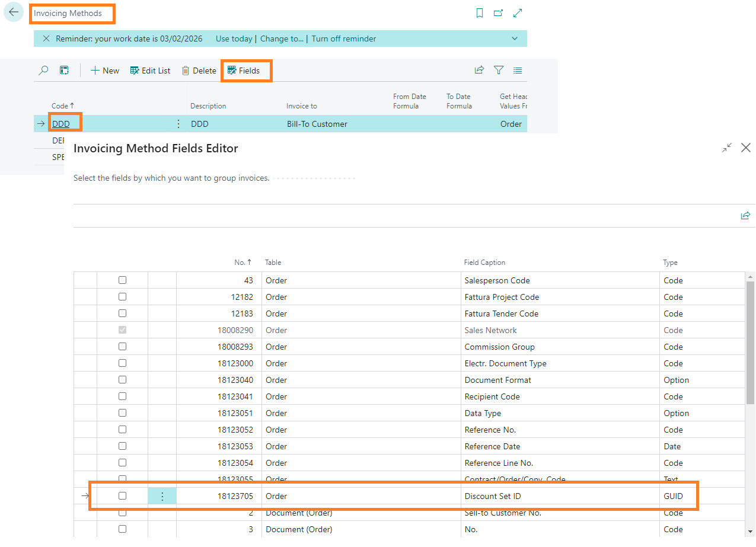Click the bookmark icon at top
Viewport: 756px width, 547px height.
(x=480, y=13)
